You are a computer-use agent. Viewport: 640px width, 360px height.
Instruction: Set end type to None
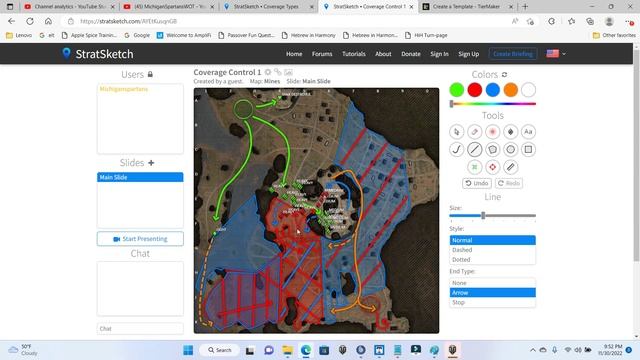493,283
